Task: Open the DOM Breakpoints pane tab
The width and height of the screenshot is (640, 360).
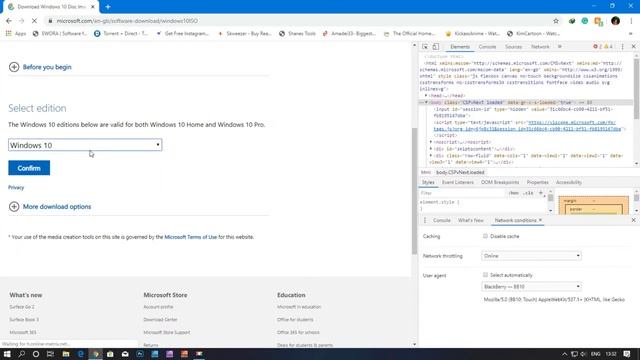Action: point(500,182)
